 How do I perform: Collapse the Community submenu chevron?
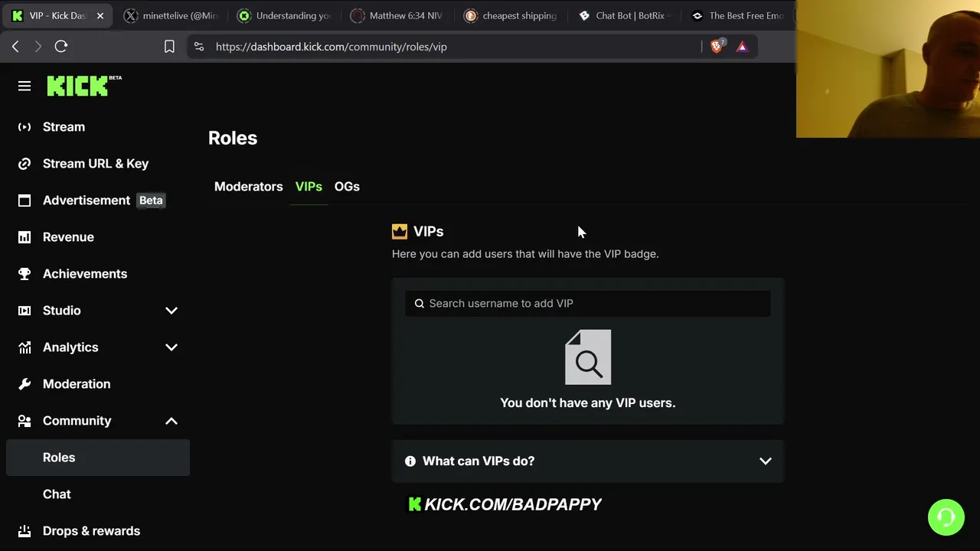point(171,421)
